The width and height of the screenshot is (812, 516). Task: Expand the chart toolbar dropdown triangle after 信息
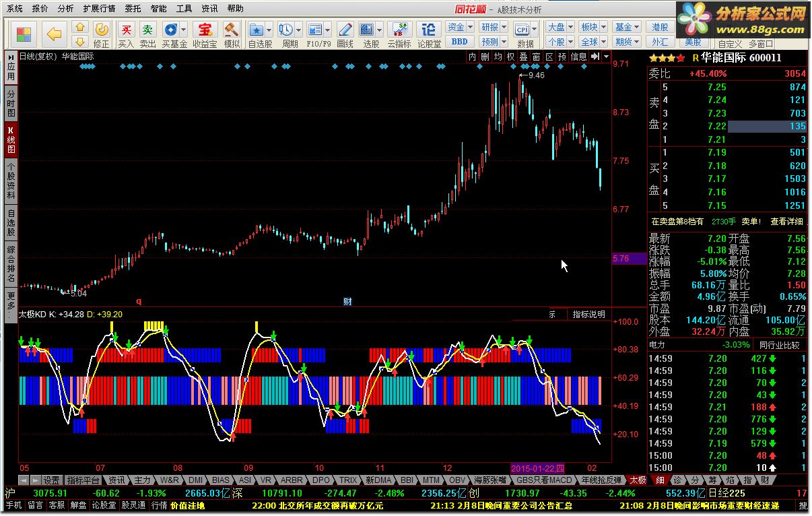(607, 57)
